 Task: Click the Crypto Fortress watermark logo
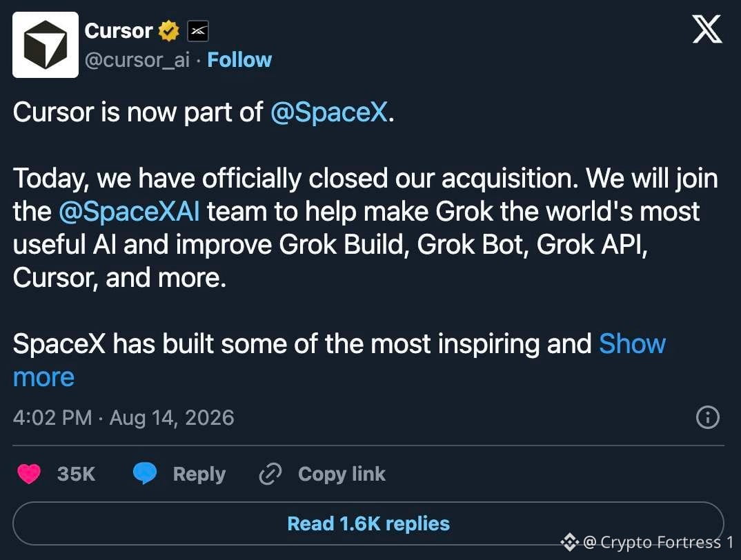pos(569,541)
